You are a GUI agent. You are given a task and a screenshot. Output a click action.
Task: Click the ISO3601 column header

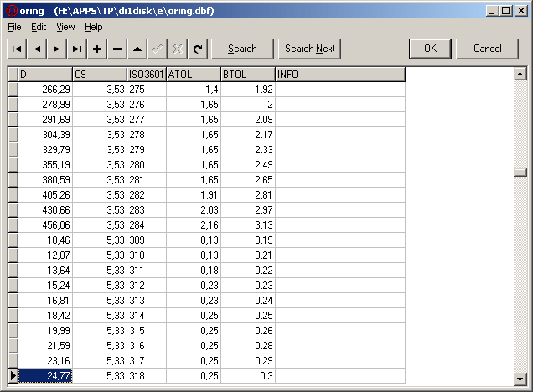coord(146,75)
